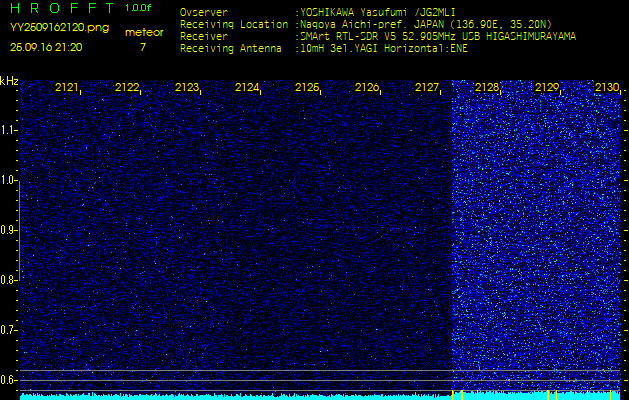Click the Receiving Antenna label
Viewport: 629px width, 400px height.
231,49
